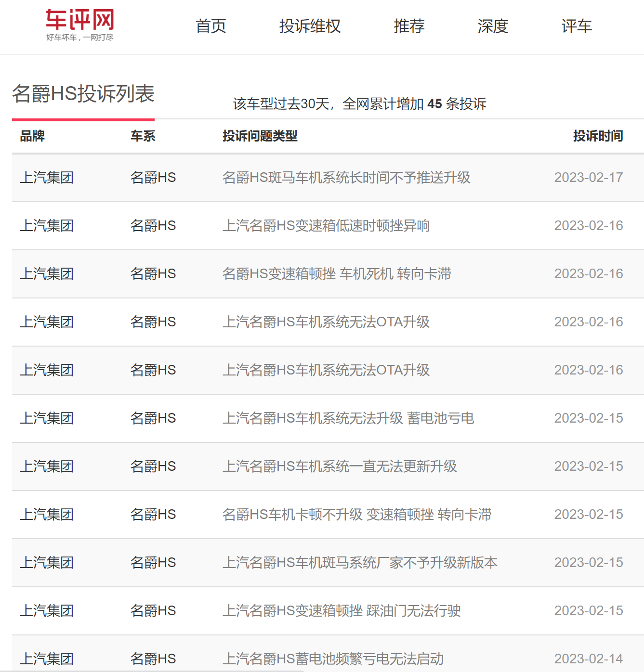Go to 投诉维权 section

tap(310, 26)
